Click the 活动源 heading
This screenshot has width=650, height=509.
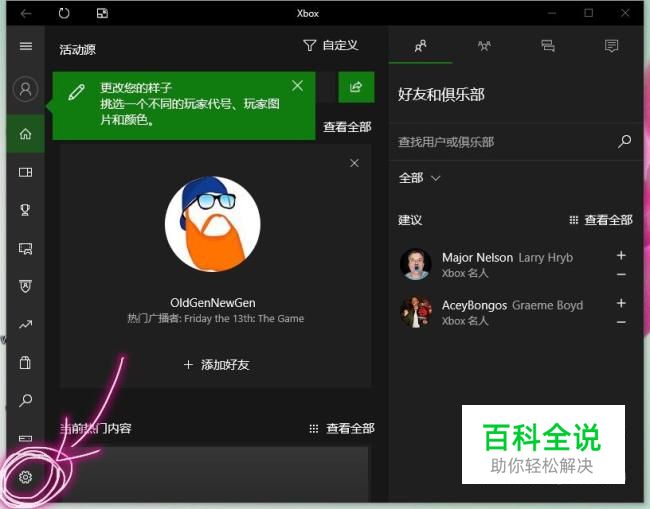point(78,50)
